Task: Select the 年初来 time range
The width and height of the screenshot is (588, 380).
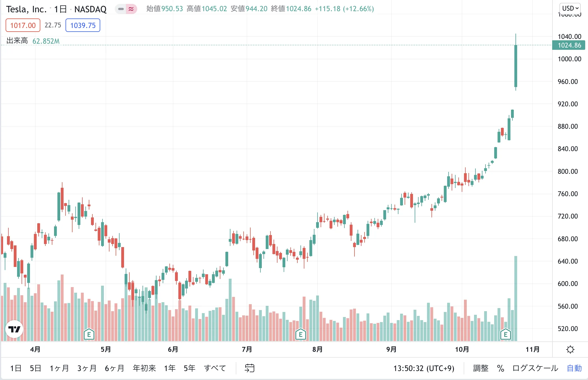Action: 144,368
